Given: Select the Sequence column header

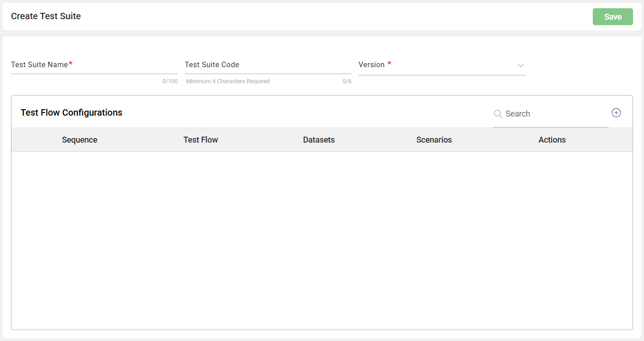Looking at the screenshot, I should pyautogui.click(x=80, y=140).
